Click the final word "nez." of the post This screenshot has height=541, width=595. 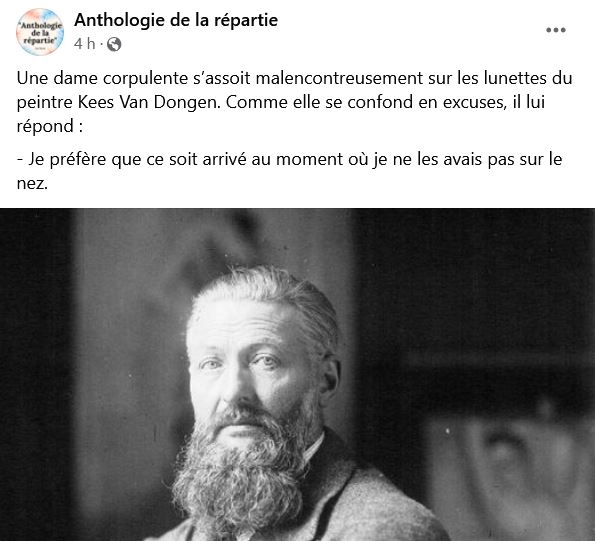click(32, 184)
